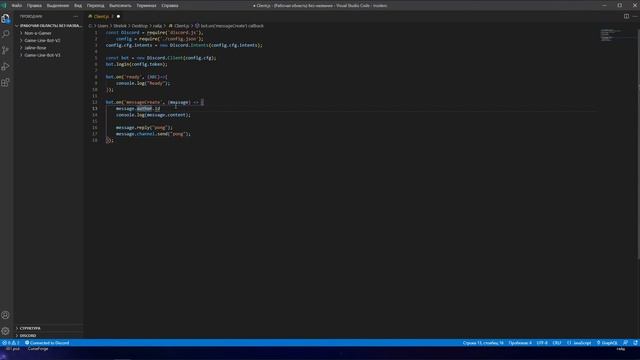Click the GraphQL status bar entry
This screenshot has width=640, height=360.
607,343
